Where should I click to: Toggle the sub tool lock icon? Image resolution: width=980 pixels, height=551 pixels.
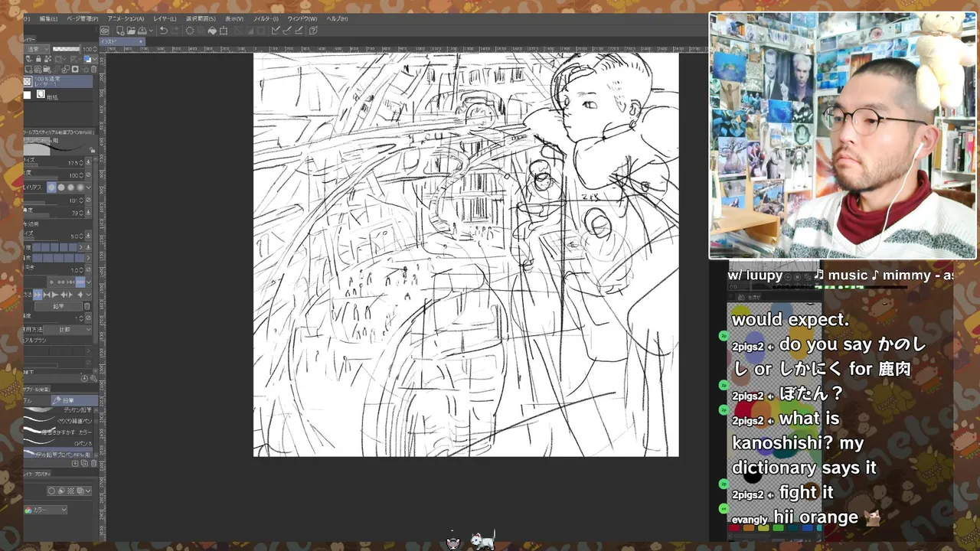(91, 150)
